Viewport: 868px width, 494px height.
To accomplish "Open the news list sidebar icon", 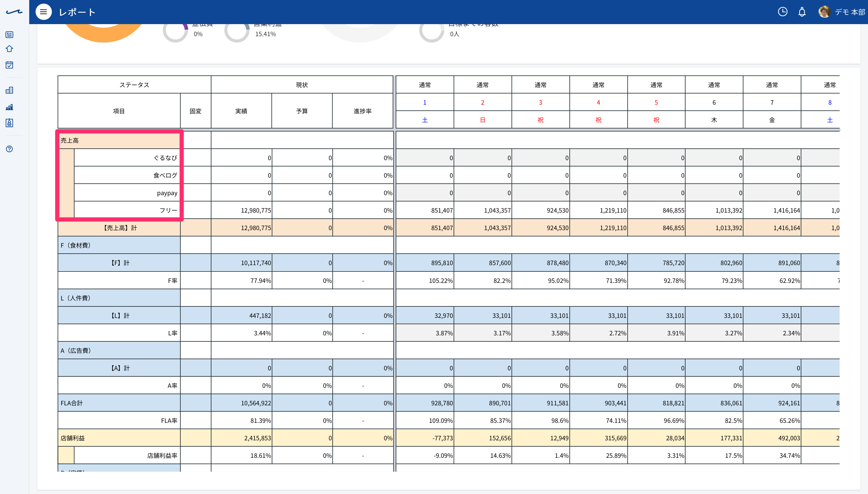I will (9, 35).
